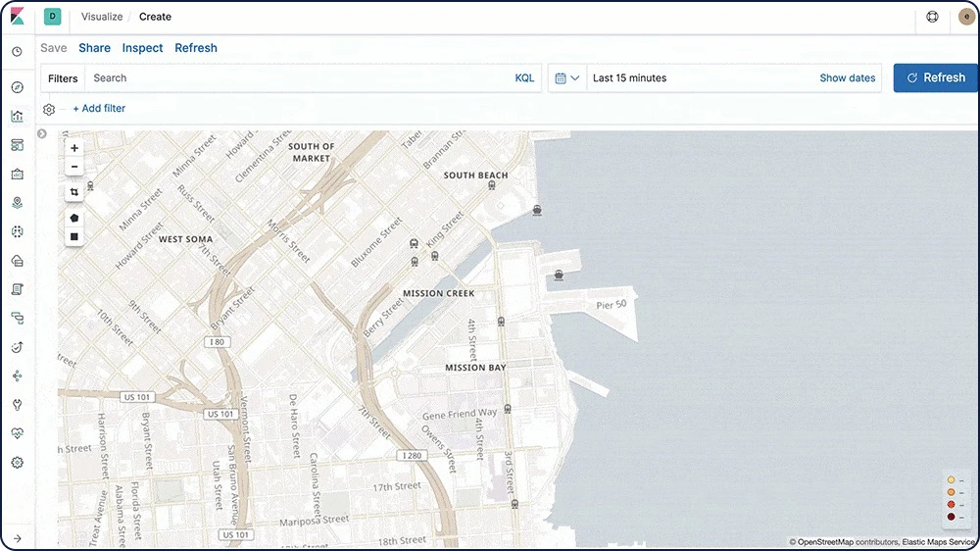Image resolution: width=980 pixels, height=551 pixels.
Task: Open Machine Learning icon in sidebar
Action: click(x=18, y=231)
